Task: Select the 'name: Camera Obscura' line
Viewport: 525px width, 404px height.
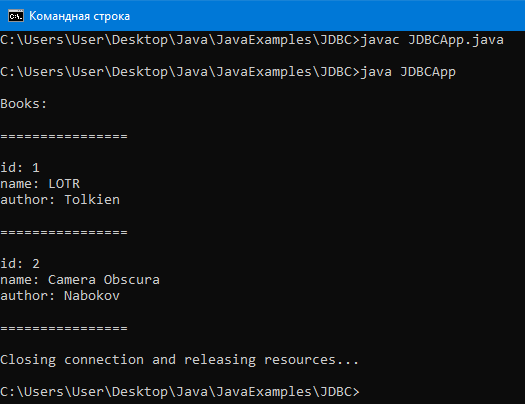Action: click(80, 280)
